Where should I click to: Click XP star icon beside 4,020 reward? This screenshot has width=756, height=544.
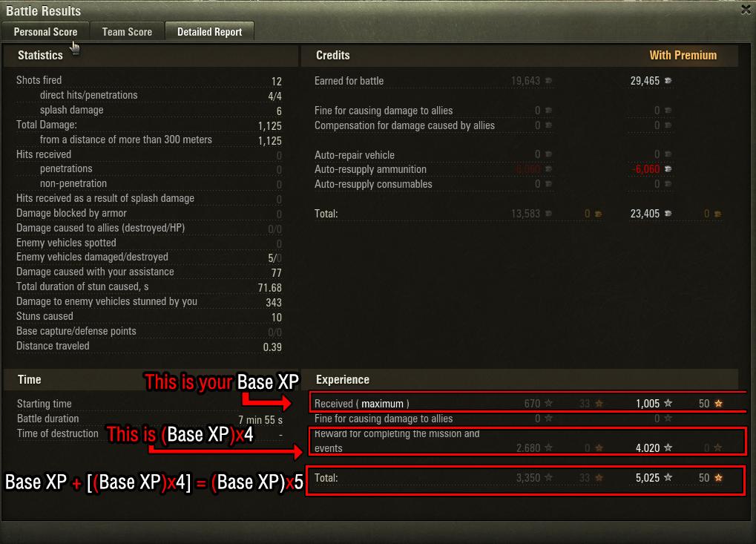668,448
